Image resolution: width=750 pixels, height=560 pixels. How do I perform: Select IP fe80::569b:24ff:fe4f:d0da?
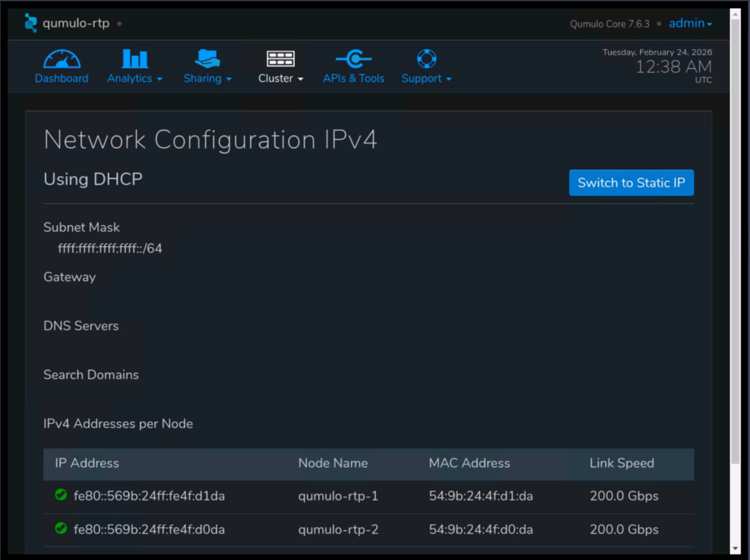point(149,529)
